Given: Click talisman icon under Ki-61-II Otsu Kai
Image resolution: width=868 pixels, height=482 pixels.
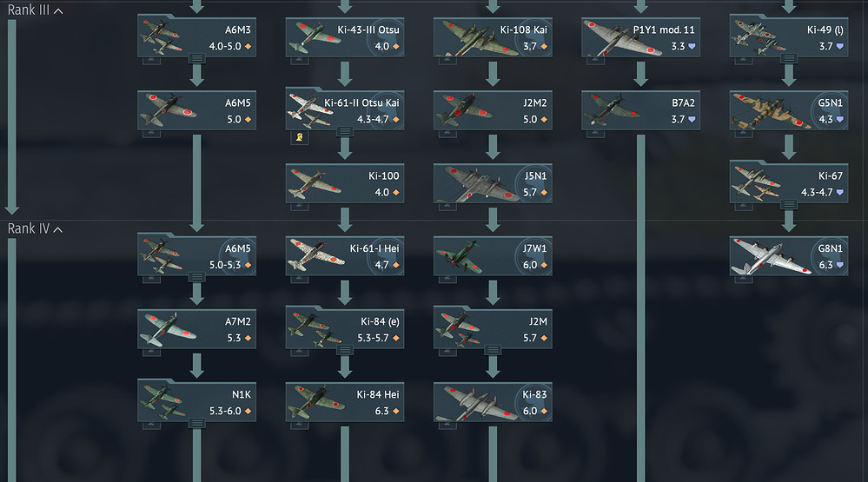Looking at the screenshot, I should 300,137.
